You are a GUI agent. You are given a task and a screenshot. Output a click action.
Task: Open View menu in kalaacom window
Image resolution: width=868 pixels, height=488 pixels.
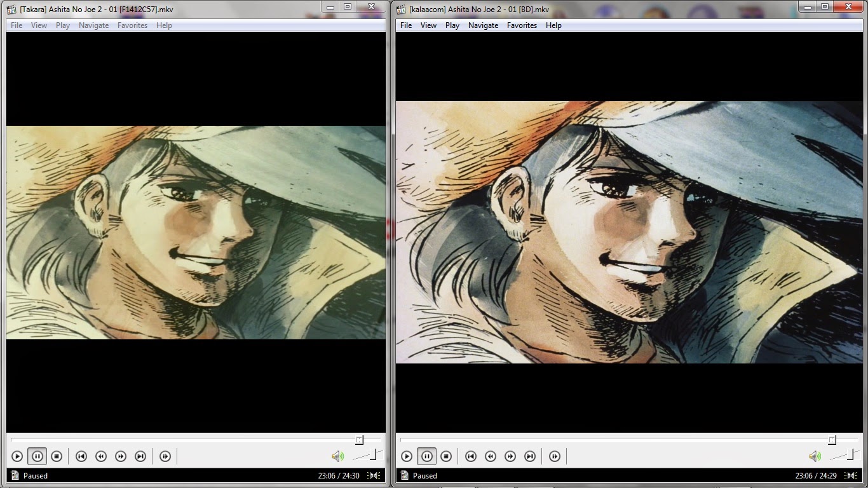coord(429,25)
